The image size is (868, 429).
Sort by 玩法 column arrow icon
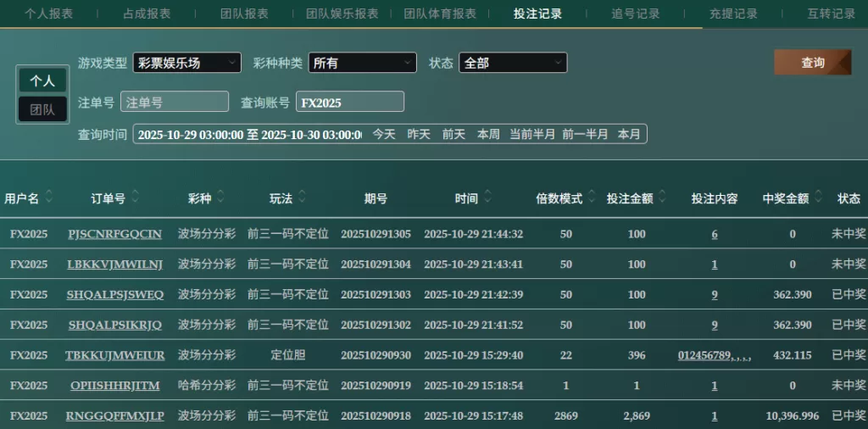tap(303, 198)
